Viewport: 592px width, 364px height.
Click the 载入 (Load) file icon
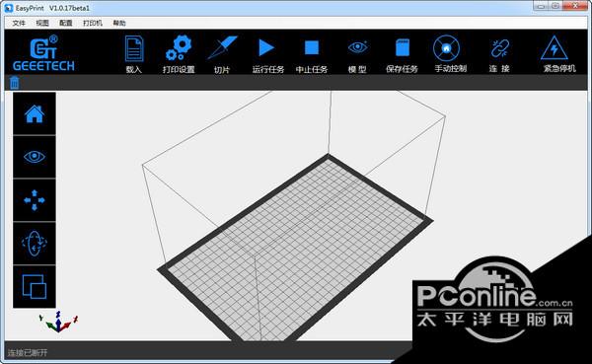click(134, 48)
